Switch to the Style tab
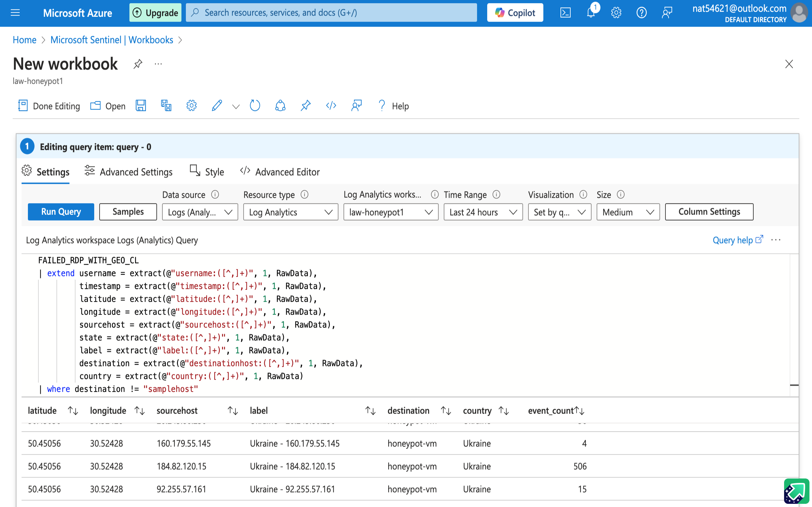This screenshot has width=812, height=507. (x=207, y=172)
